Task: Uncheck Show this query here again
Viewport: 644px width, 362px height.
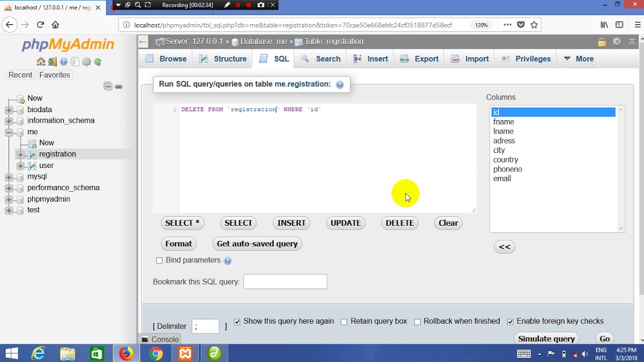Action: 237,322
